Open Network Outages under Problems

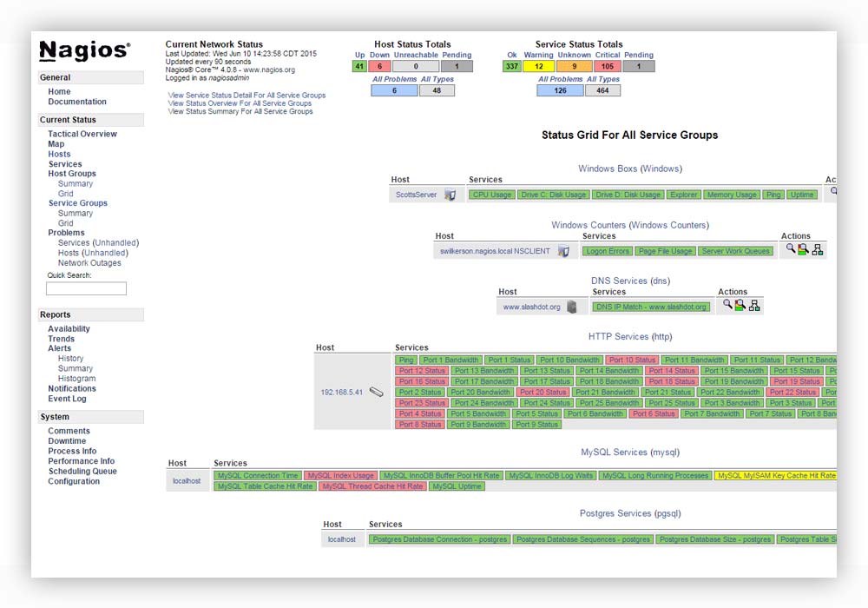point(89,263)
